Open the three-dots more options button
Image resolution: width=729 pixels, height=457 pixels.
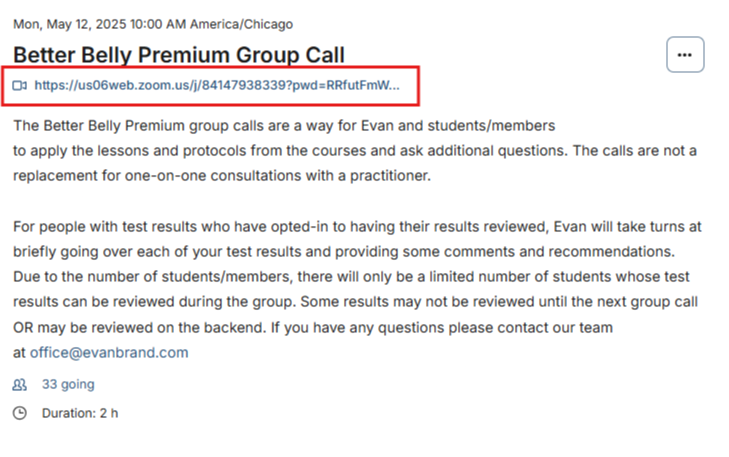click(685, 55)
